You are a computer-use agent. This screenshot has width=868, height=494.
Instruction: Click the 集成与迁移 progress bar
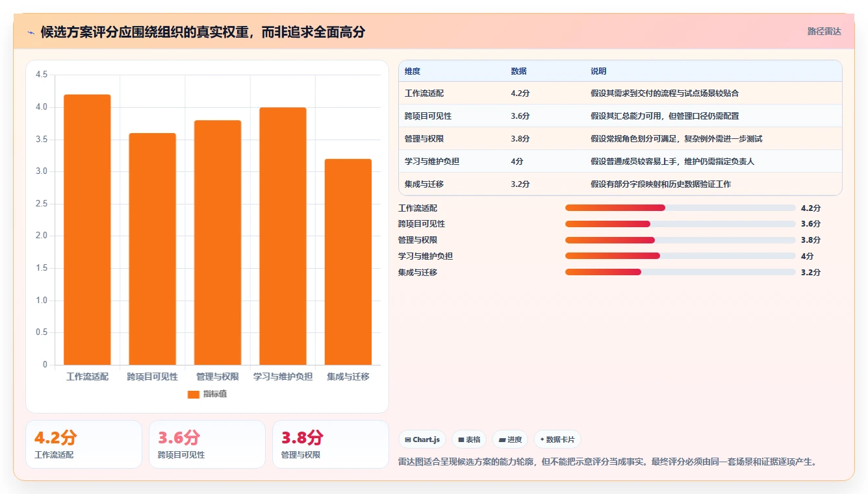click(x=680, y=272)
